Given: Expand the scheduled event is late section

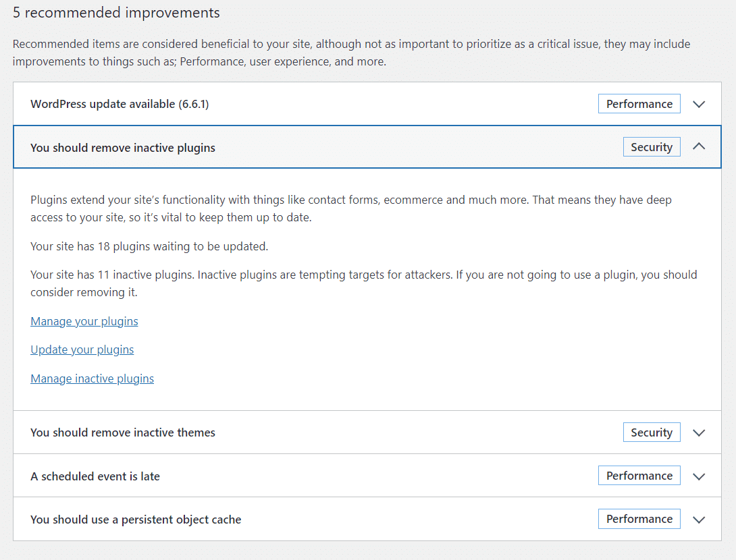Looking at the screenshot, I should tap(699, 476).
